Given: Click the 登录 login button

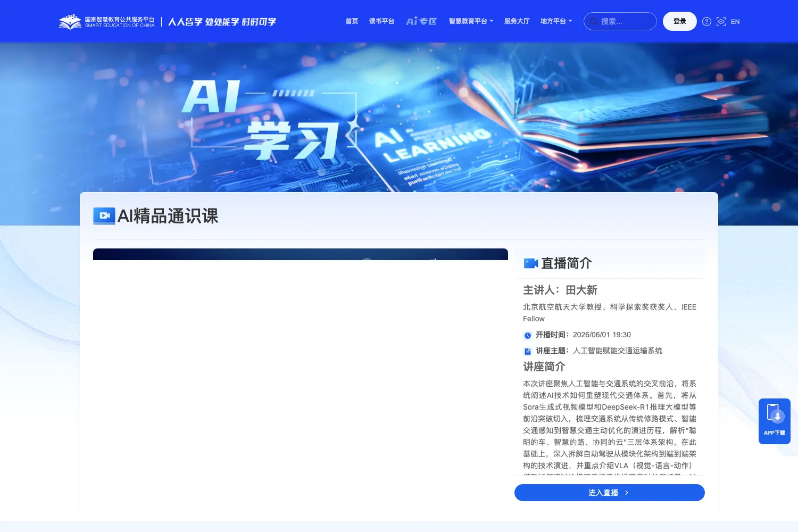Looking at the screenshot, I should 679,21.
